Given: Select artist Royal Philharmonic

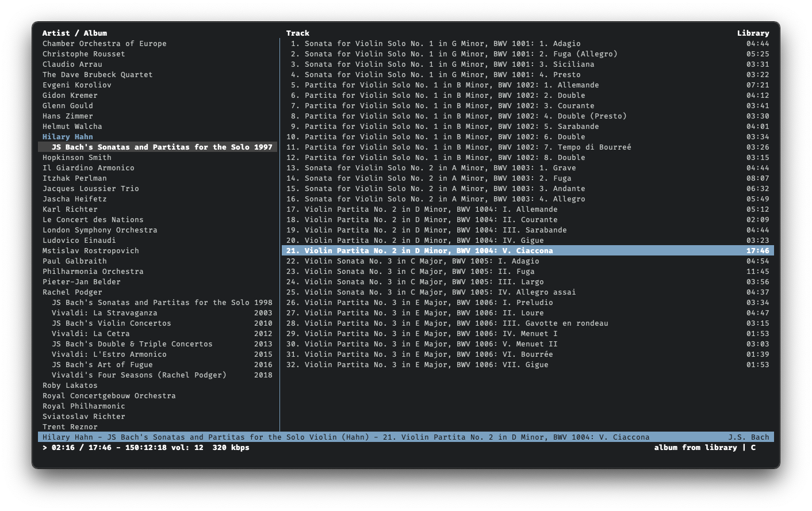Looking at the screenshot, I should 83,406.
